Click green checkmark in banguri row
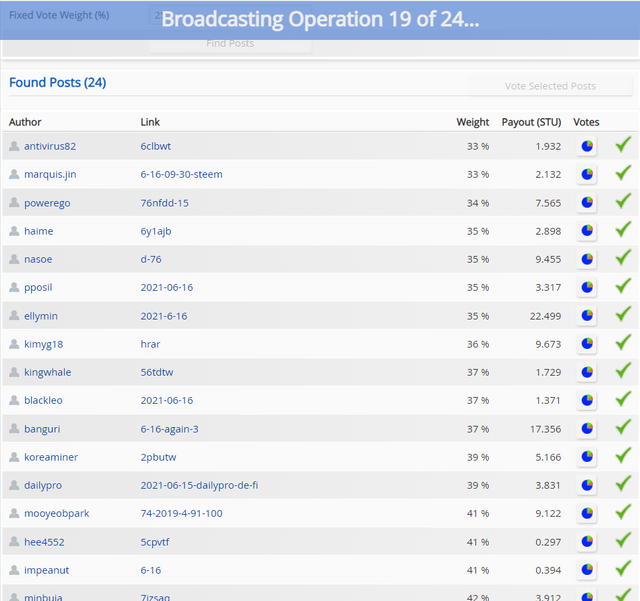The height and width of the screenshot is (601, 640). (623, 427)
